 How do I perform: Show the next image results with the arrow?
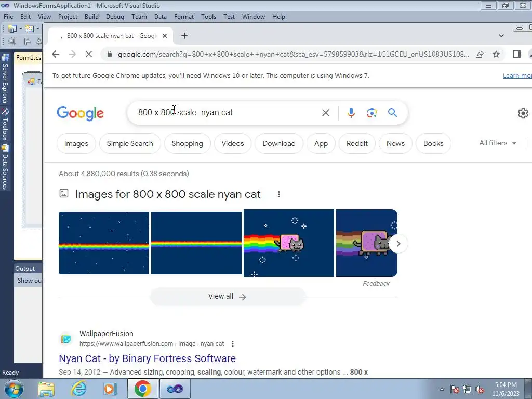(398, 243)
